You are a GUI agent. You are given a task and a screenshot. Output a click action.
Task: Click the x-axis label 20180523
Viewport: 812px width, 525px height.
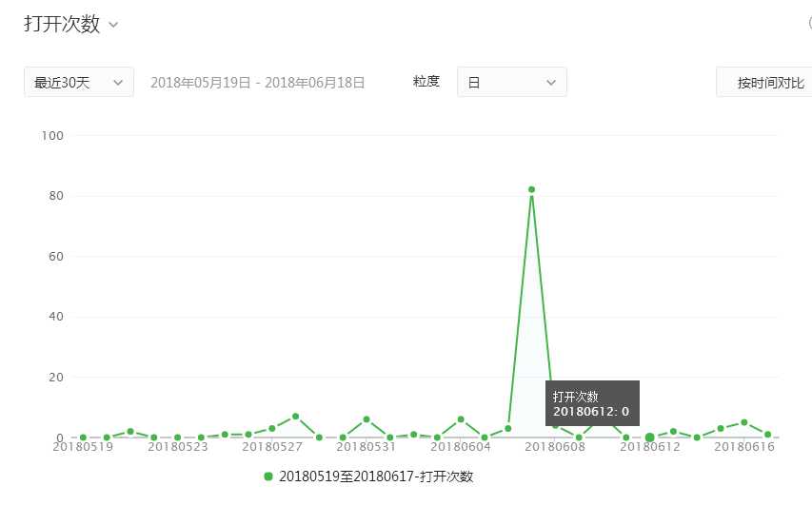coord(178,446)
